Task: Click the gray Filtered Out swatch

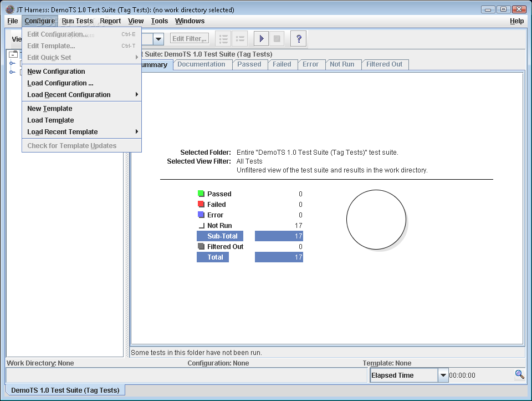Action: point(201,246)
